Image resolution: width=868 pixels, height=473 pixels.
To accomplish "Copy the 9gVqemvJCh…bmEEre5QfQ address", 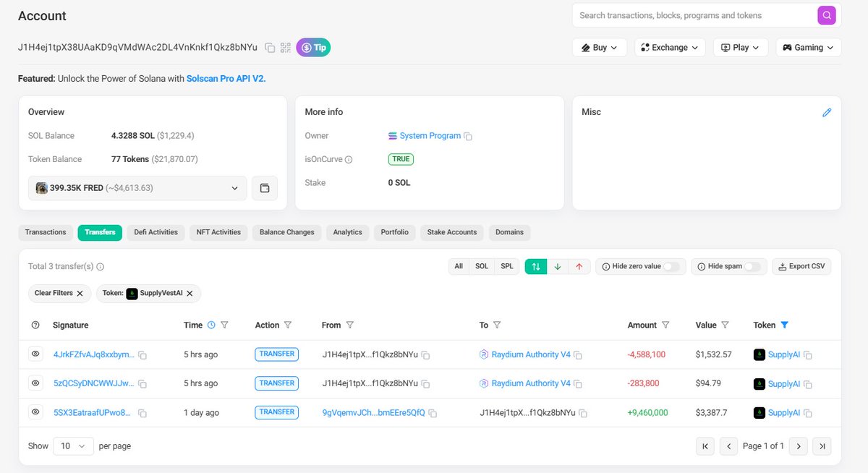I will pos(433,413).
